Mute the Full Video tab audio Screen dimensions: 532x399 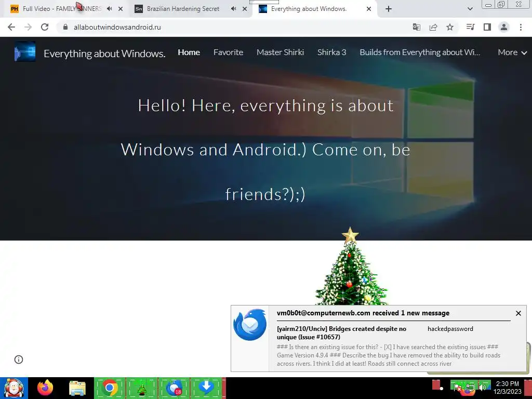pyautogui.click(x=109, y=9)
